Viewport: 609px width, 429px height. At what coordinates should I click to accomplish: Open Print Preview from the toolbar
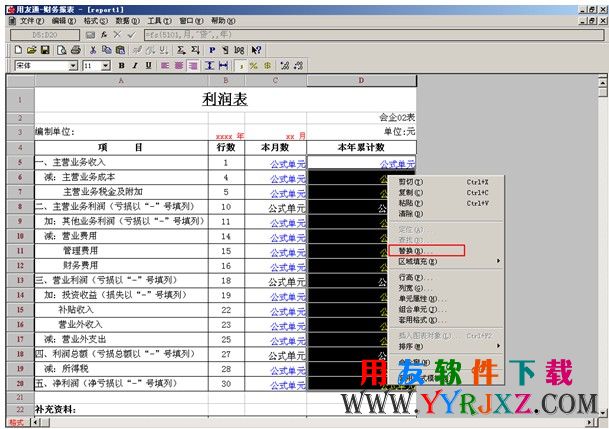(x=61, y=50)
